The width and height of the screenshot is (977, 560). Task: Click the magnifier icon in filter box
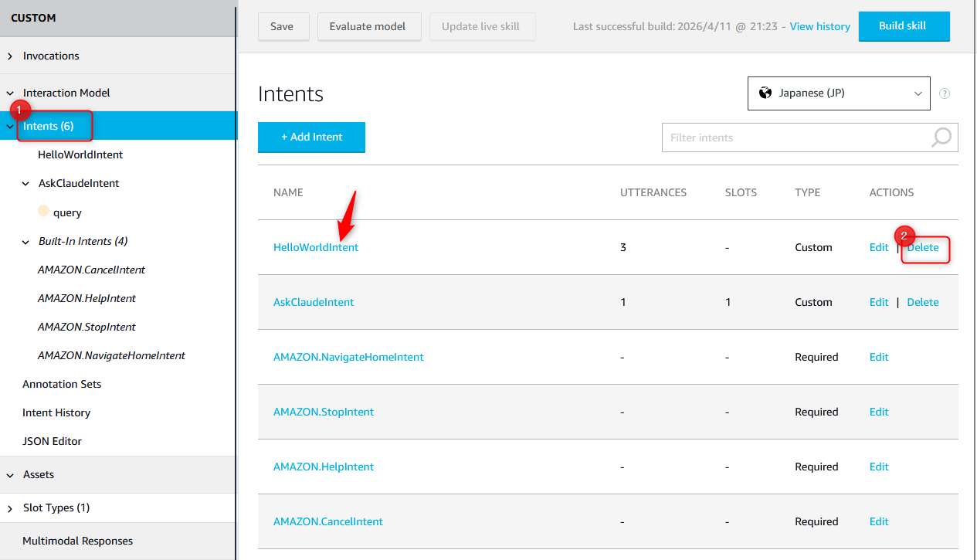(941, 137)
